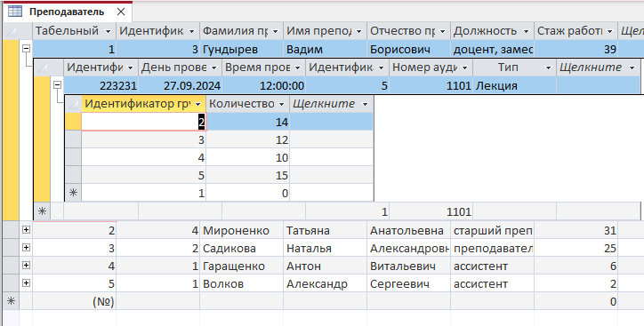Click the patronymic cell Анатольевна
Image resolution: width=644 pixels, height=326 pixels.
pyautogui.click(x=408, y=230)
